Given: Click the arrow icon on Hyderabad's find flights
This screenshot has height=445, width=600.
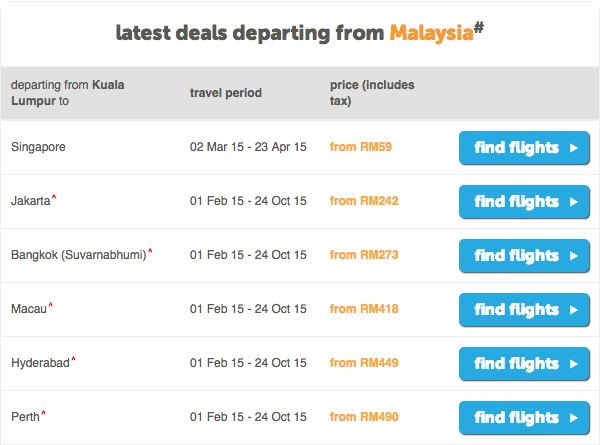Looking at the screenshot, I should [x=574, y=364].
